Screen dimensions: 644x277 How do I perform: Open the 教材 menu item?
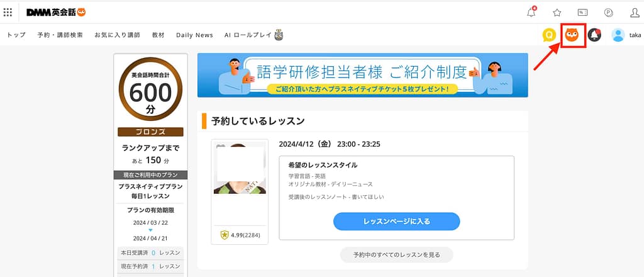tap(158, 35)
